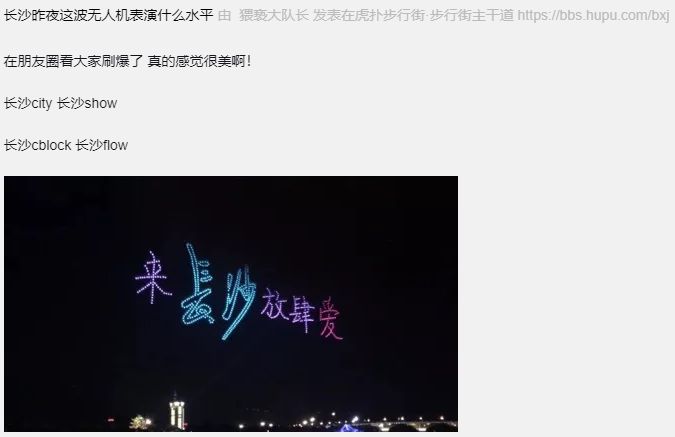The image size is (675, 437).
Task: Click the text 长沙show
Action: (87, 103)
